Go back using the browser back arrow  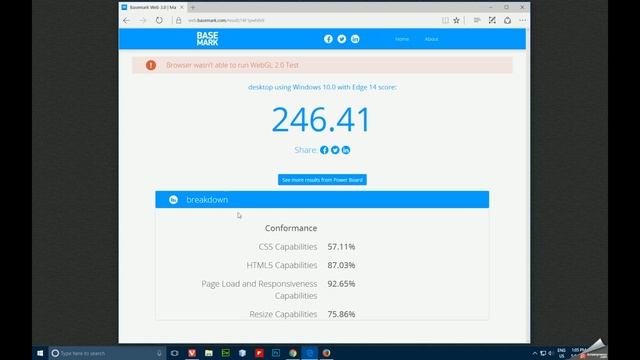(x=127, y=20)
